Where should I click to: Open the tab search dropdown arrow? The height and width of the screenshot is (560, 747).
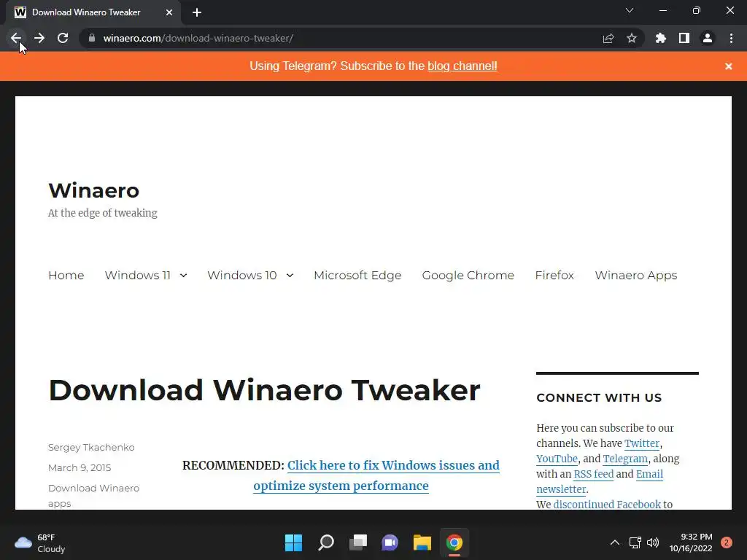[630, 10]
